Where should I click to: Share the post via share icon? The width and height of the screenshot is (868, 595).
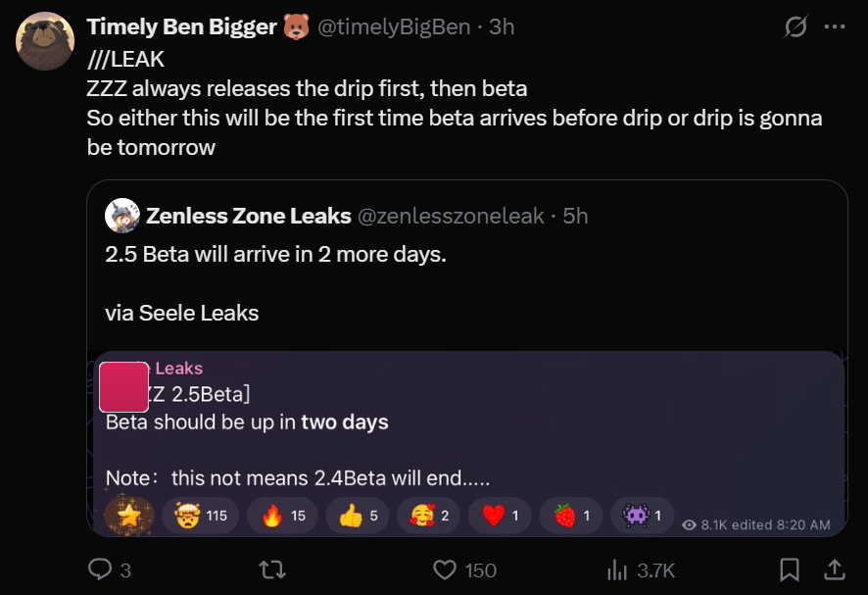tap(835, 570)
